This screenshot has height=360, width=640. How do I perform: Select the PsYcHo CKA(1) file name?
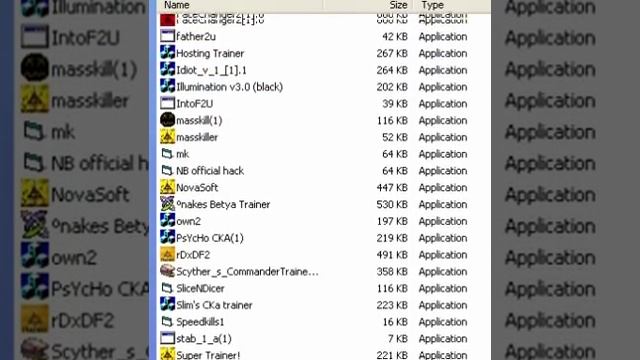[210, 238]
